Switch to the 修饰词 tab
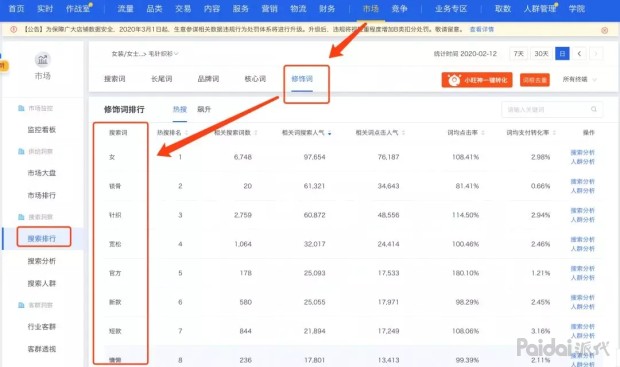Screen dimensions: 620x367 click(302, 79)
